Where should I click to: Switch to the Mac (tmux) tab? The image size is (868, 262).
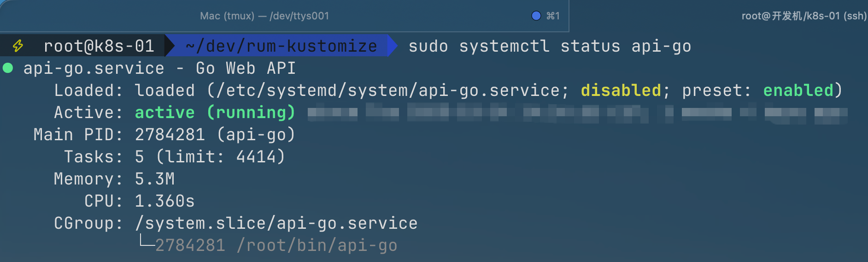(x=264, y=16)
